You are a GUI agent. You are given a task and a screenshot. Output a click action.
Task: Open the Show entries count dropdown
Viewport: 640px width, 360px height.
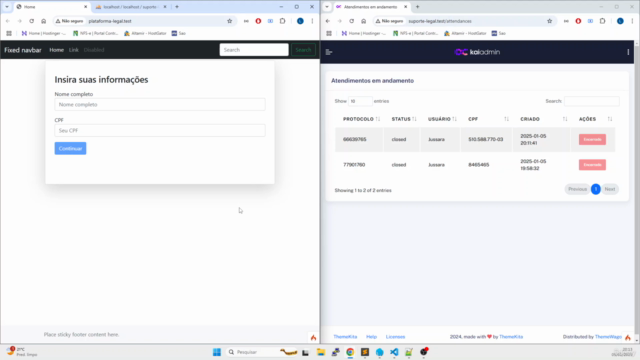360,101
